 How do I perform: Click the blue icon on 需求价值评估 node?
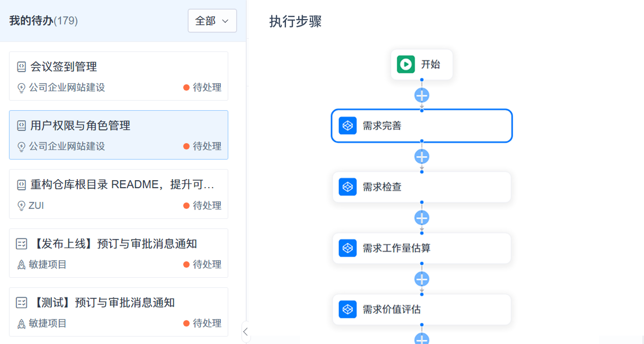click(x=347, y=309)
